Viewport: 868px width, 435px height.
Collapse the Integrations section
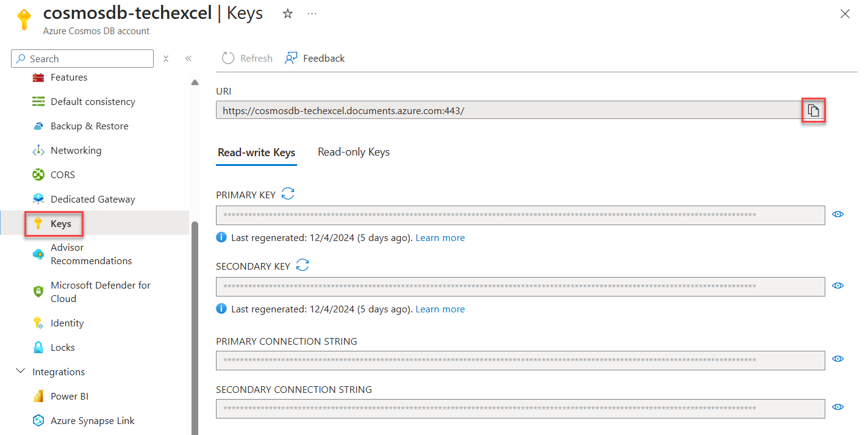pyautogui.click(x=20, y=371)
